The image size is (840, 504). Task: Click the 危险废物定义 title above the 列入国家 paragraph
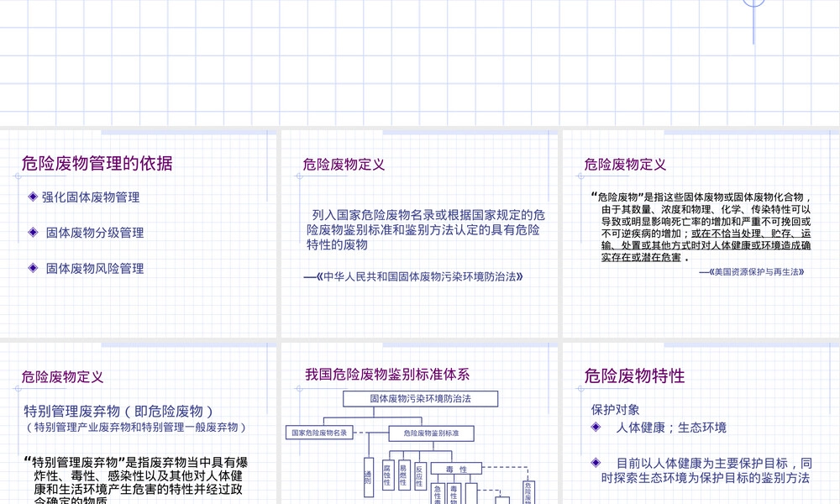pyautogui.click(x=344, y=165)
